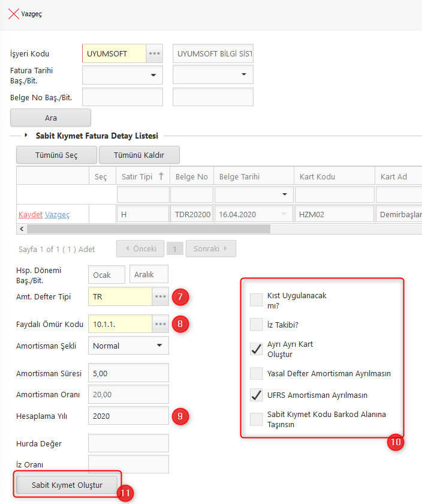This screenshot has width=422, height=504.
Task: Click the red X Vazgeç cancel icon
Action: (13, 14)
